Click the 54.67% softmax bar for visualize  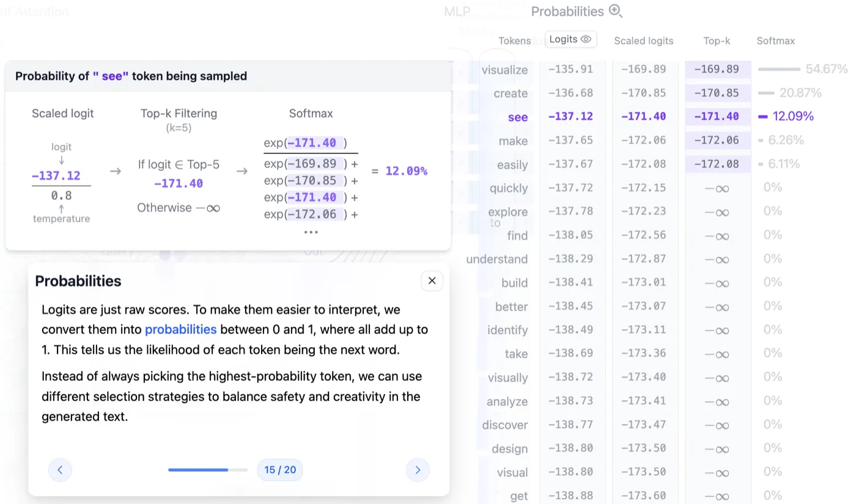click(779, 69)
